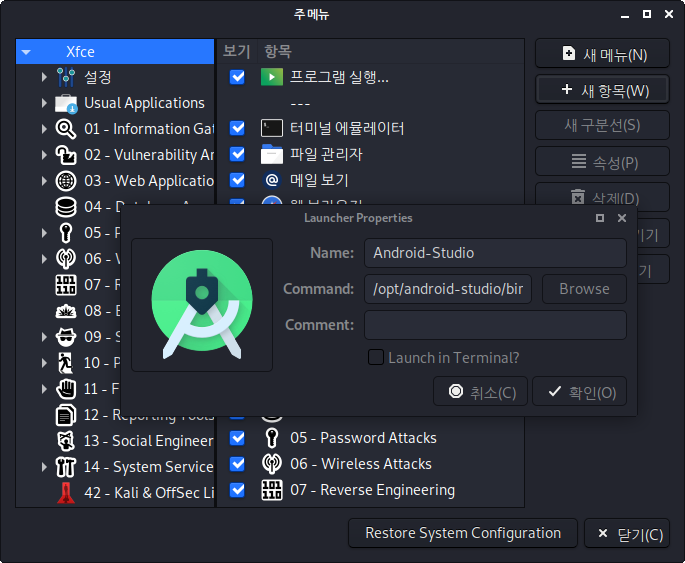
Task: Select the --- separator row in item list
Action: click(370, 104)
